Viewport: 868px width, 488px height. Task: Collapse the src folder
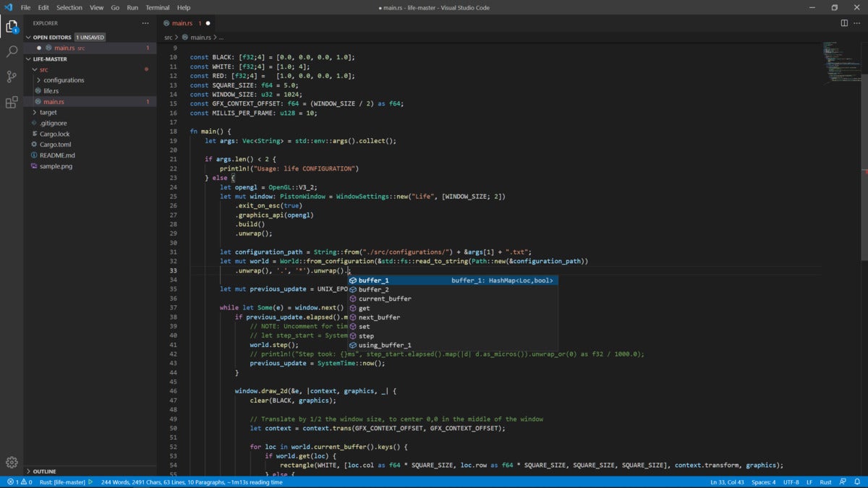pos(34,69)
